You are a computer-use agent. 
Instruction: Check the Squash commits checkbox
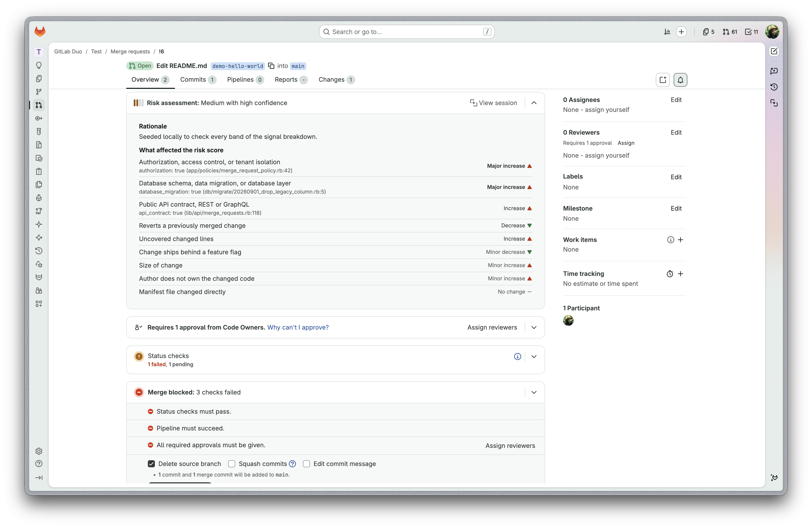[x=232, y=464]
